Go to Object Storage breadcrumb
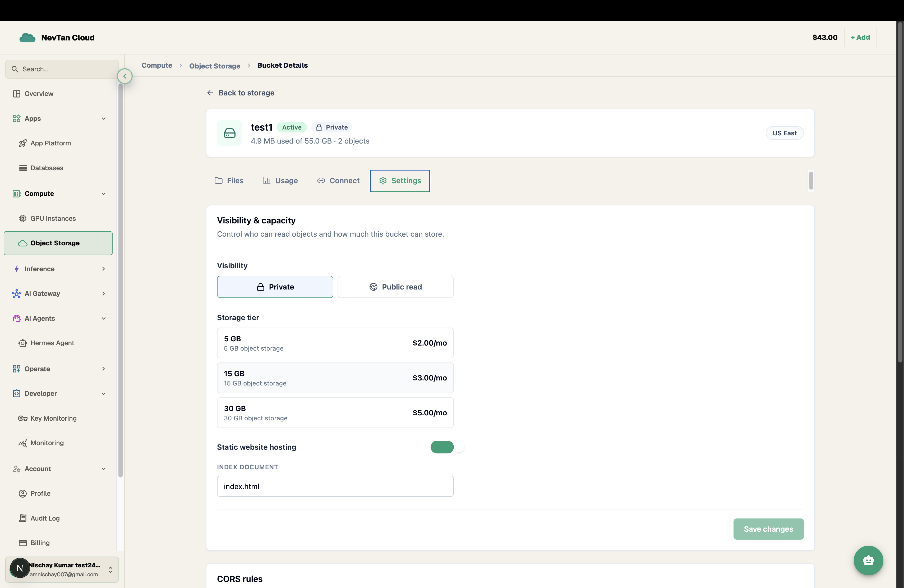Image resolution: width=904 pixels, height=588 pixels. tap(215, 66)
